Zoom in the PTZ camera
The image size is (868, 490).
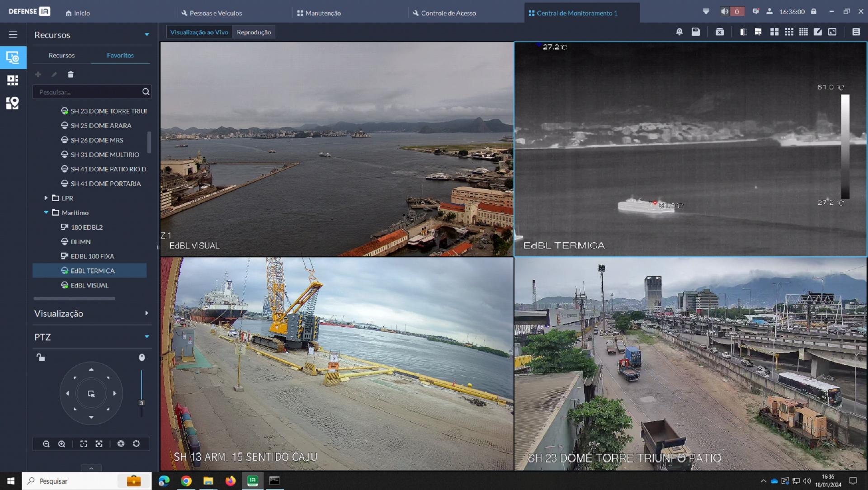pos(62,444)
